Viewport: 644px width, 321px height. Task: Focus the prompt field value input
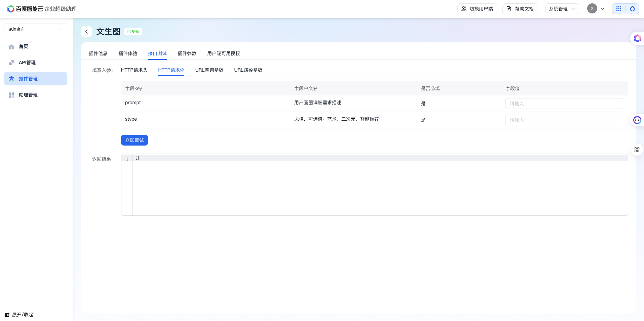(x=565, y=104)
